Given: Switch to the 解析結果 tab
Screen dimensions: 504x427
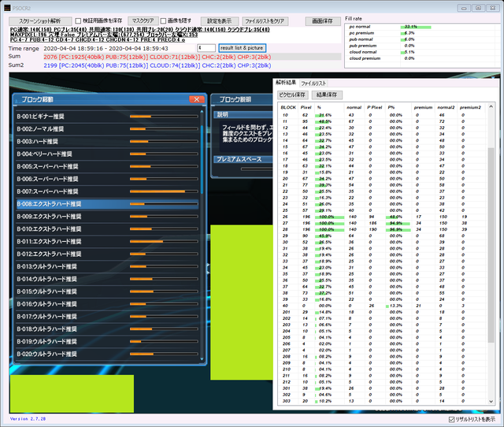Looking at the screenshot, I should point(286,83).
